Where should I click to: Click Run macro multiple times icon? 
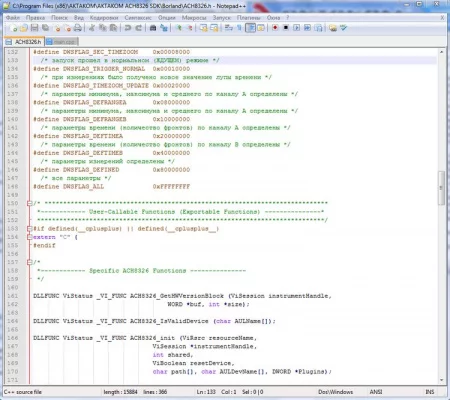307,28
